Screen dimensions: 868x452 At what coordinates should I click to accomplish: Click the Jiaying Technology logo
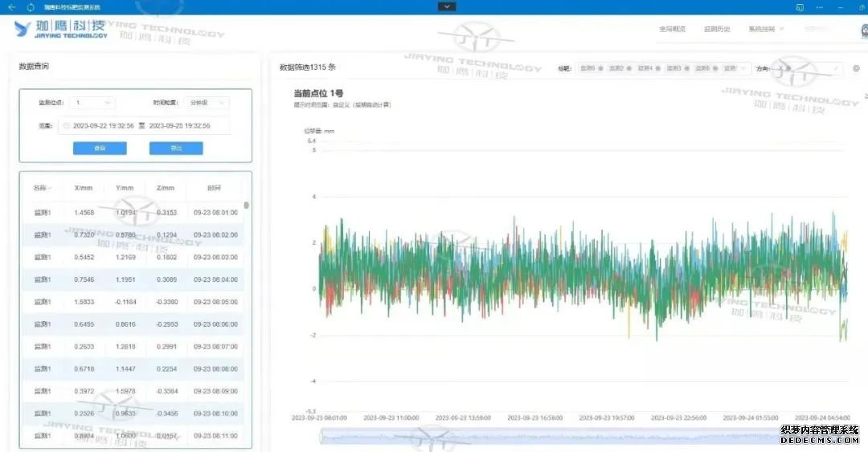click(61, 31)
